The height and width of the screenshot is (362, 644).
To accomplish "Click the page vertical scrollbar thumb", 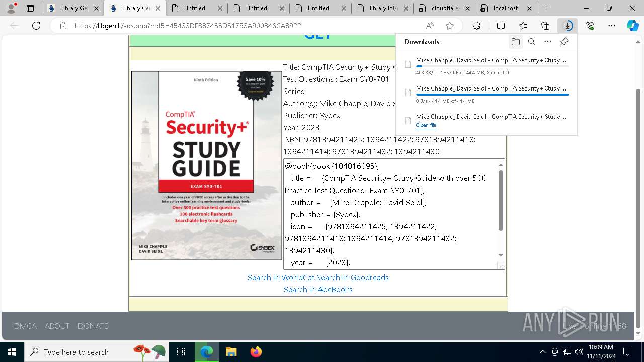I will [x=639, y=208].
